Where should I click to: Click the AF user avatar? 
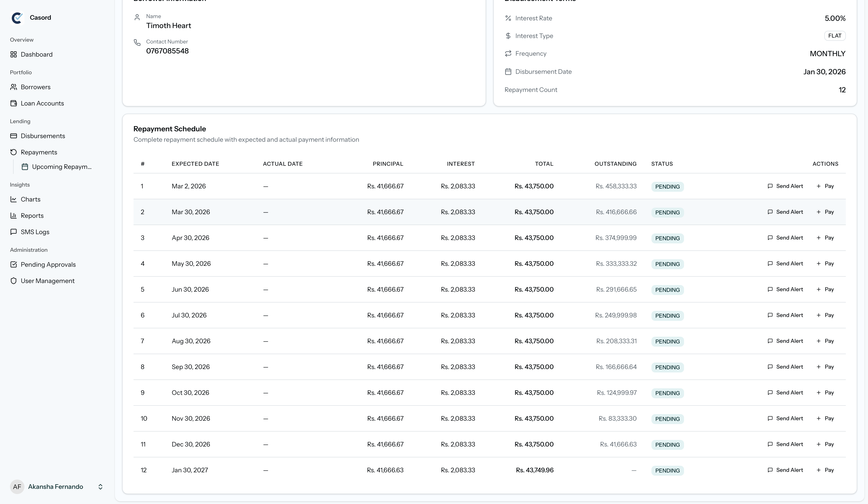pos(17,487)
